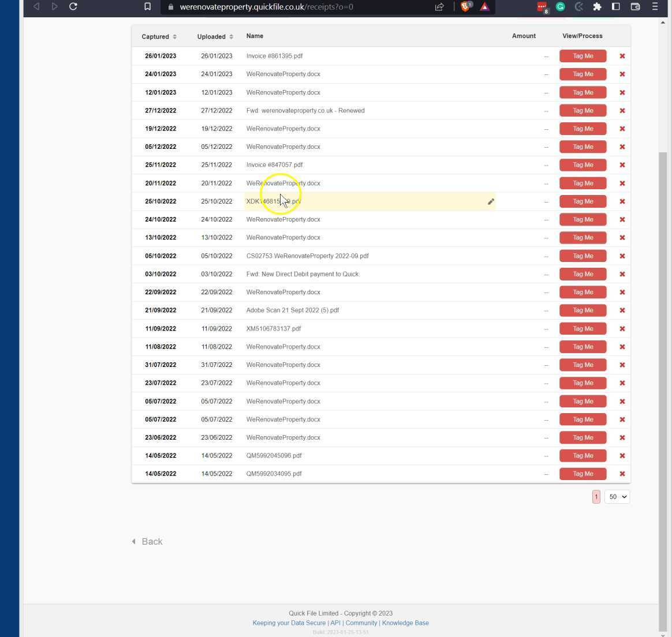Go to page 1 in pagination
Screen dimensions: 672x637
tap(596, 497)
